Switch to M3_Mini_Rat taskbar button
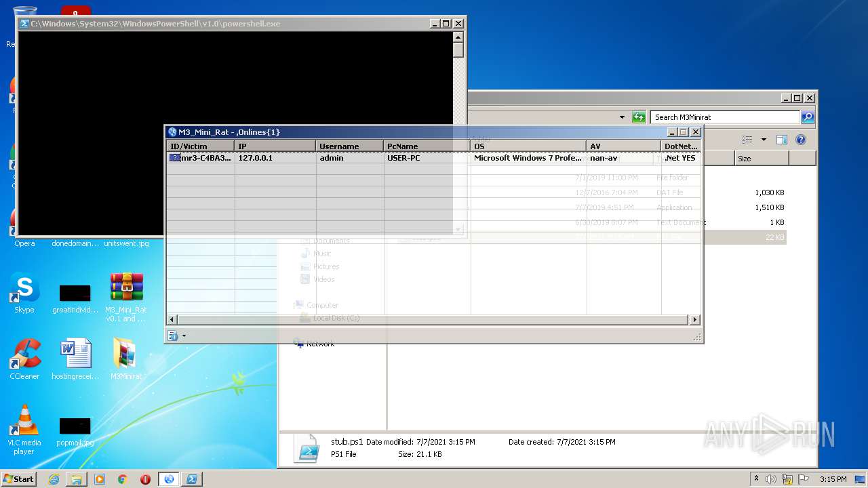This screenshot has height=488, width=868. (169, 479)
